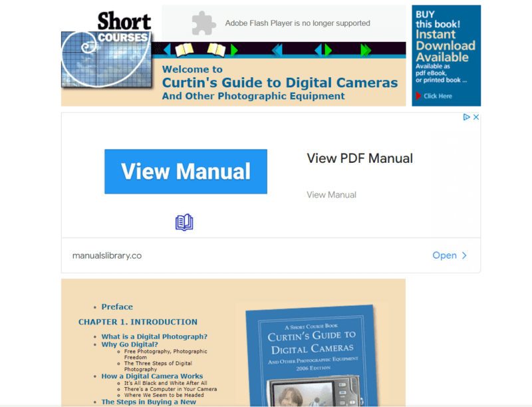Click 'And Other Photographic Equipment' subtitle
The height and width of the screenshot is (407, 532).
pos(253,96)
